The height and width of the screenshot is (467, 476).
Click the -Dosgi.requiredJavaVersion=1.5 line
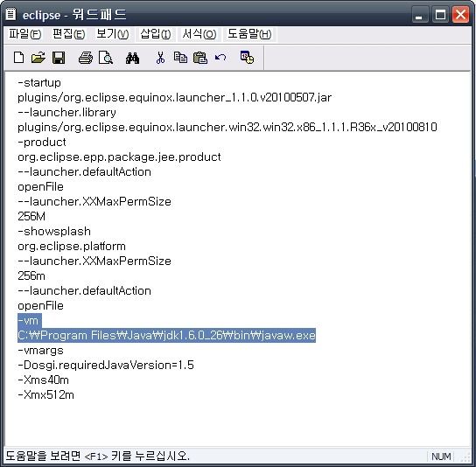106,365
